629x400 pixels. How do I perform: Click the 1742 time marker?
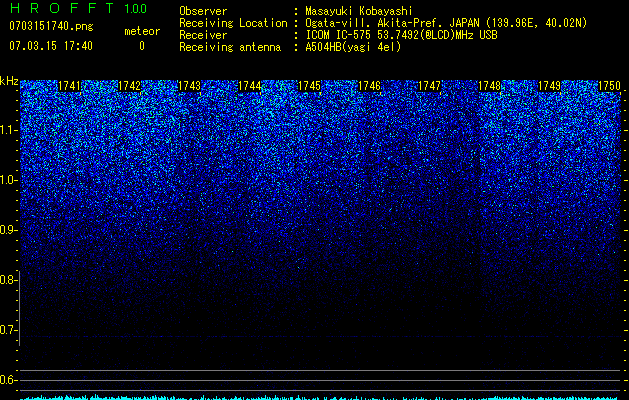click(x=130, y=86)
